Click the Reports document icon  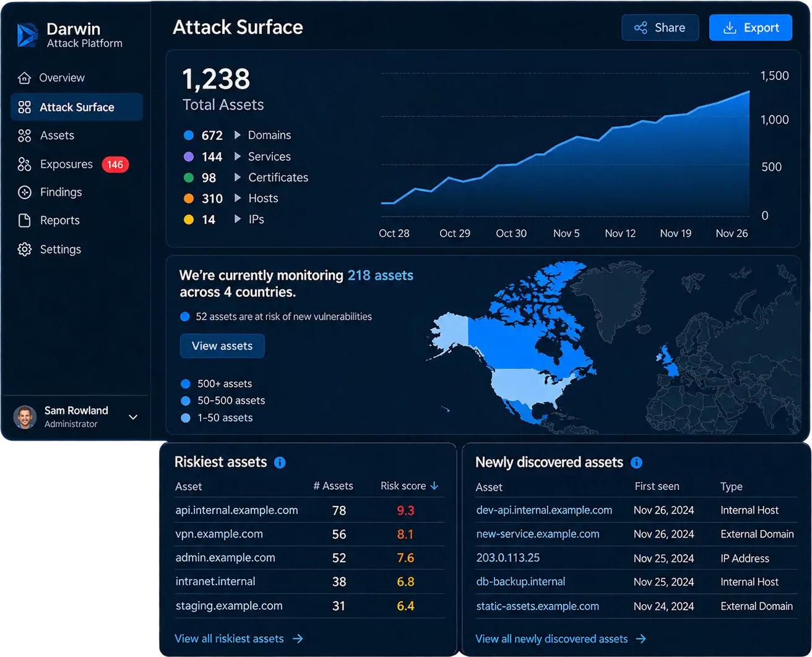click(25, 220)
